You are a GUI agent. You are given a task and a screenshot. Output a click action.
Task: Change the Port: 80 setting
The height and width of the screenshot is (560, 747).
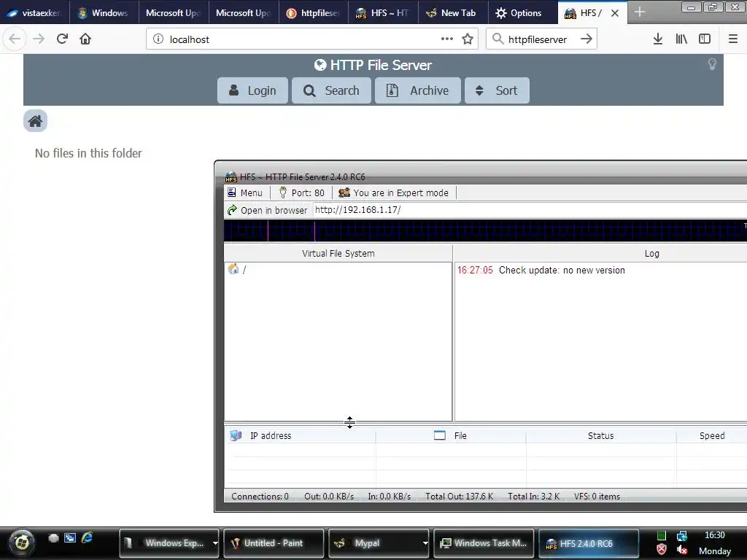pyautogui.click(x=302, y=192)
